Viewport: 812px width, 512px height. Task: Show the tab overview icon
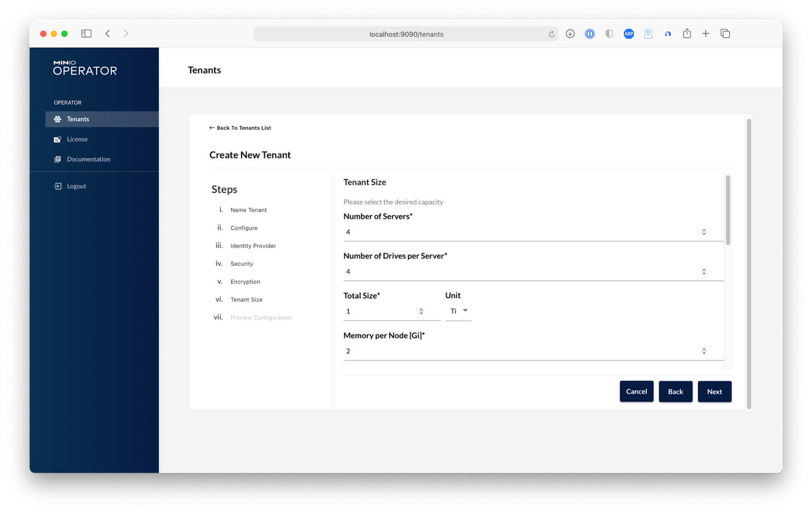tap(725, 33)
